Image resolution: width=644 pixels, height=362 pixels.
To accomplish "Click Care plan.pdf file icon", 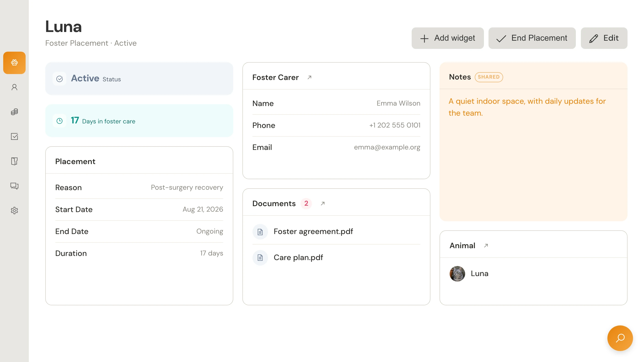I will pos(260,258).
